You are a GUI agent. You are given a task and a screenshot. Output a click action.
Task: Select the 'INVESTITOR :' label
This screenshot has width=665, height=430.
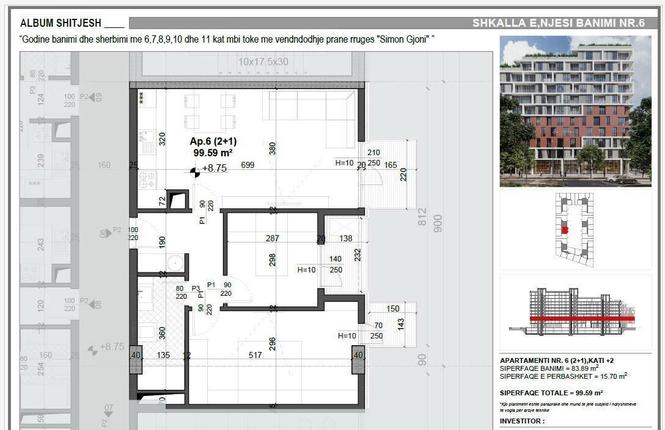(x=522, y=421)
